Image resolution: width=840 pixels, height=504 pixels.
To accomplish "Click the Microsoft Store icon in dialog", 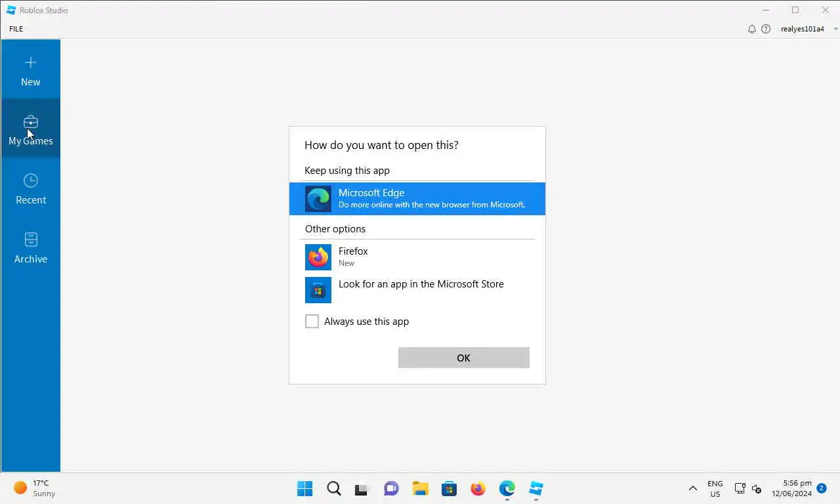I will coord(318,290).
